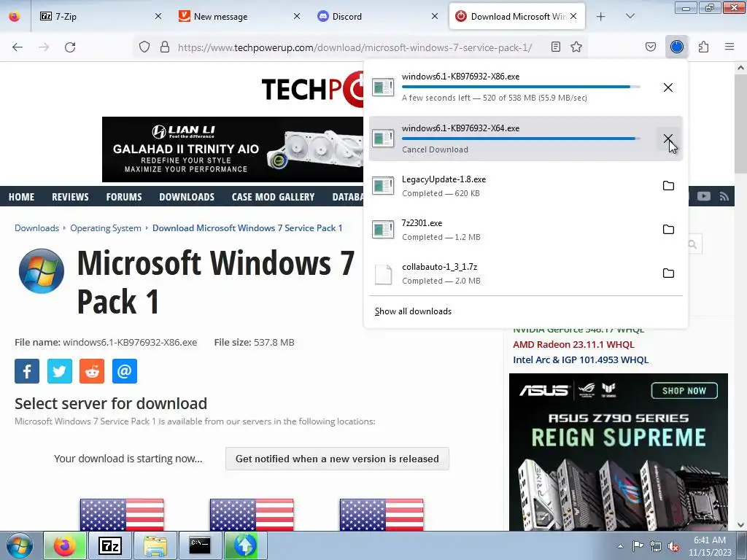Close the New message tab

(296, 16)
